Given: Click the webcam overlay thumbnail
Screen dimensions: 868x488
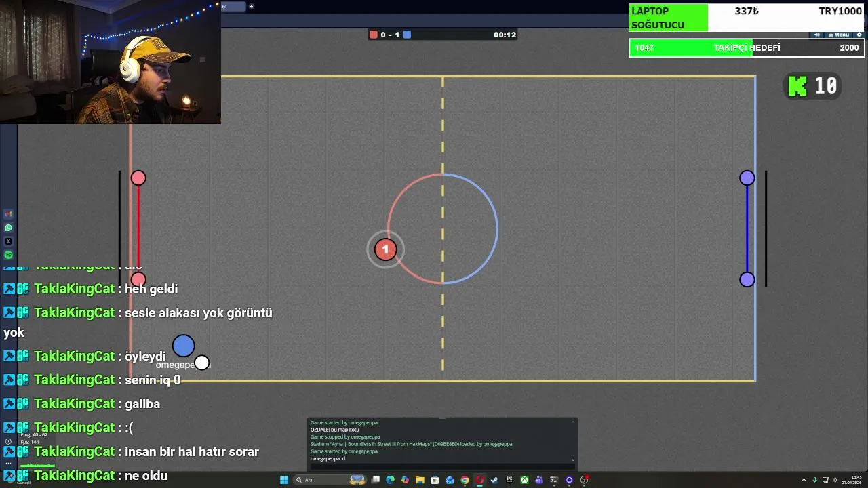Looking at the screenshot, I should [110, 62].
